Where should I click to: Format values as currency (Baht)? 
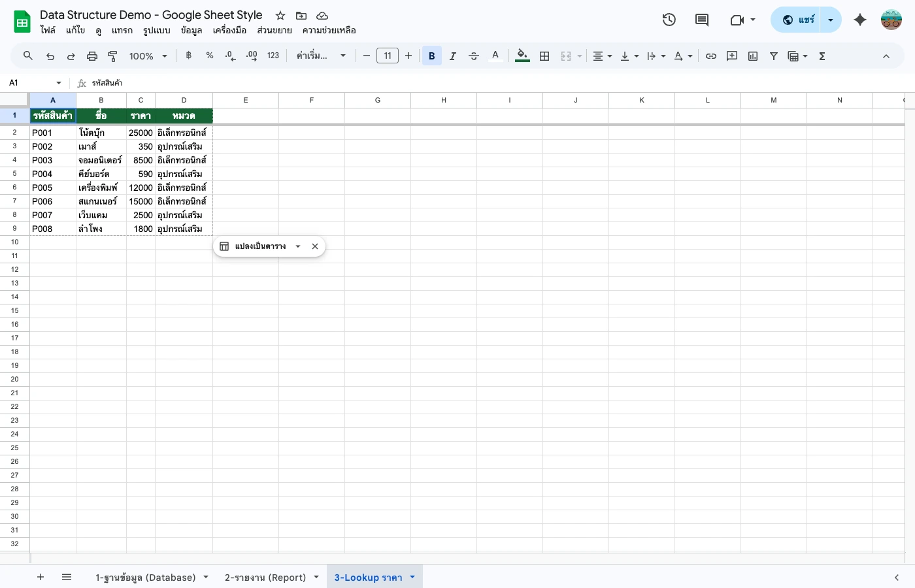tap(188, 56)
